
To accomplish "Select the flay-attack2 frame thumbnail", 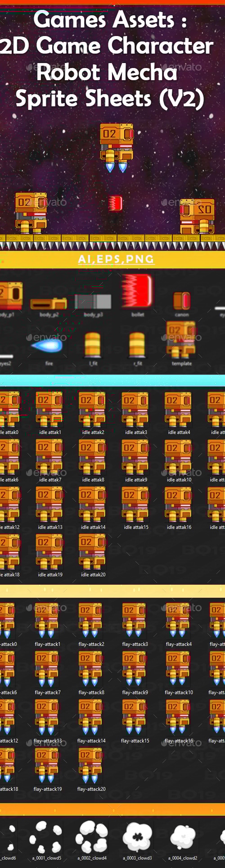I will (91, 620).
